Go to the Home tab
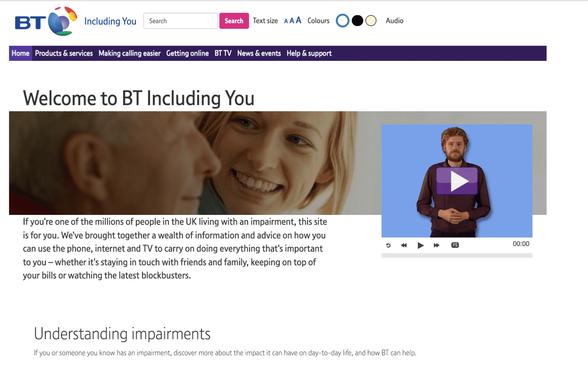This screenshot has height=367, width=588. (20, 53)
